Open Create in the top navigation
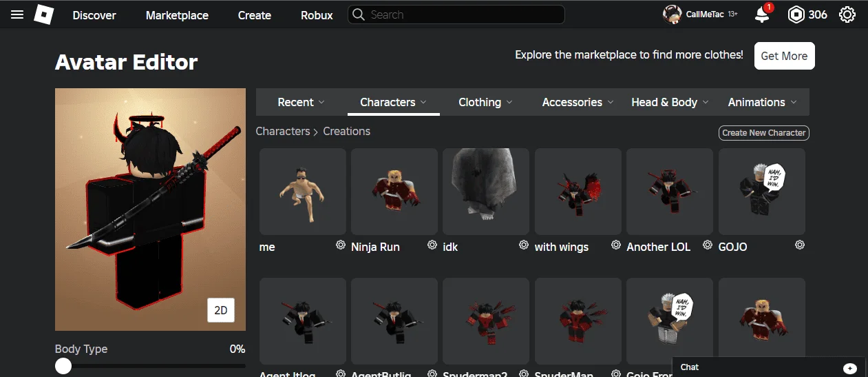The height and width of the screenshot is (377, 868). (x=255, y=15)
